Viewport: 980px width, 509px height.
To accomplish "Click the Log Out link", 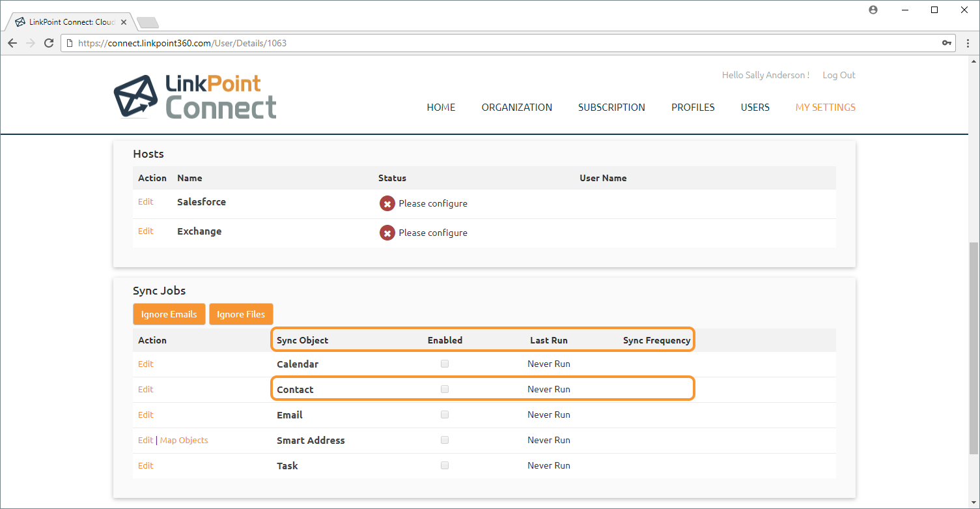I will (x=839, y=75).
